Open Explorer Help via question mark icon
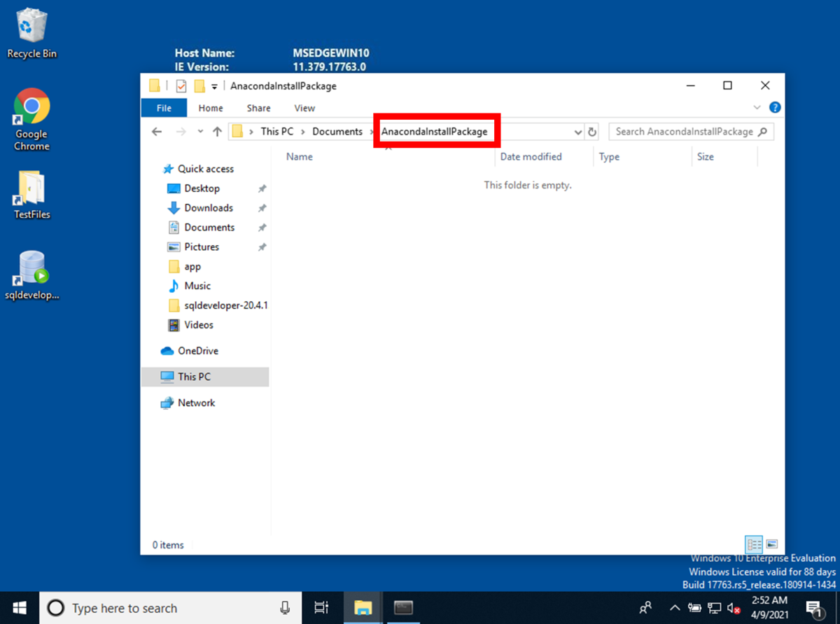The image size is (840, 624). click(775, 108)
